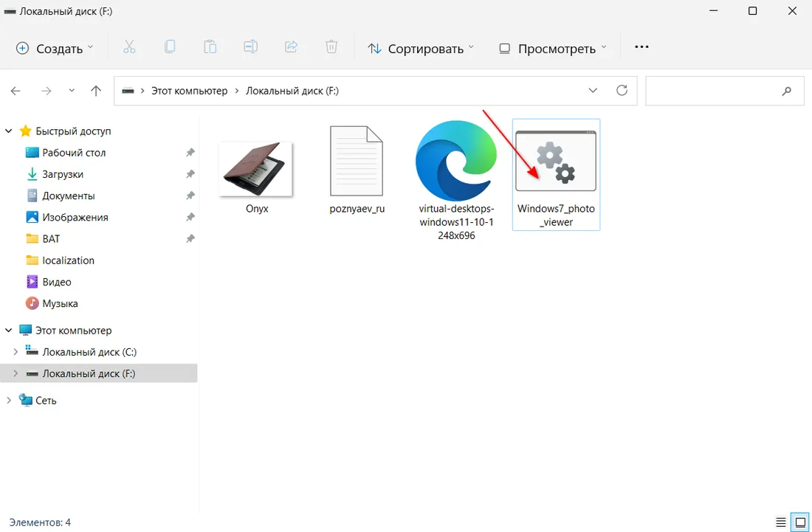The width and height of the screenshot is (812, 532).
Task: Unpin Загрузки using its pin icon
Action: (190, 174)
